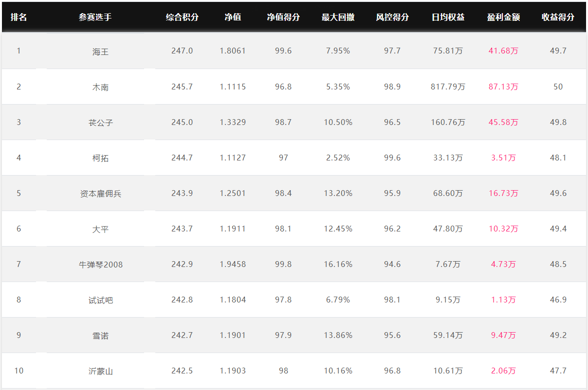Image resolution: width=588 pixels, height=390 pixels.
Task: Select the 817.79万 daily equity cell
Action: (448, 87)
